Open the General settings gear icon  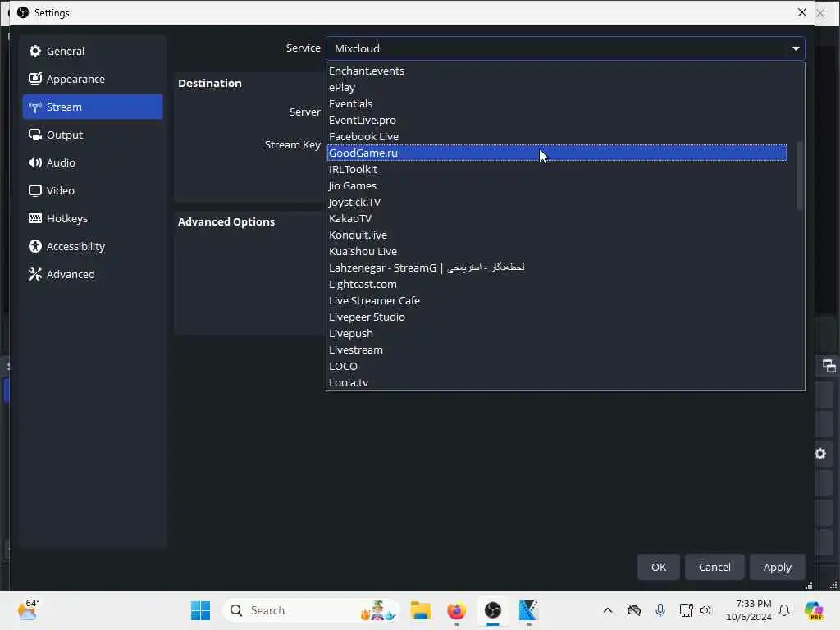click(x=35, y=51)
